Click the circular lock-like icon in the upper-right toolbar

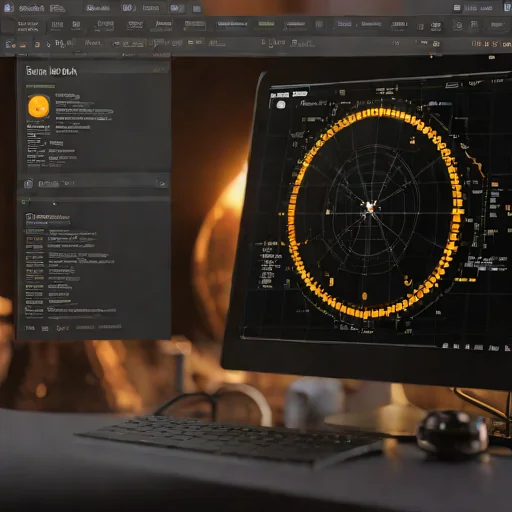459,25
